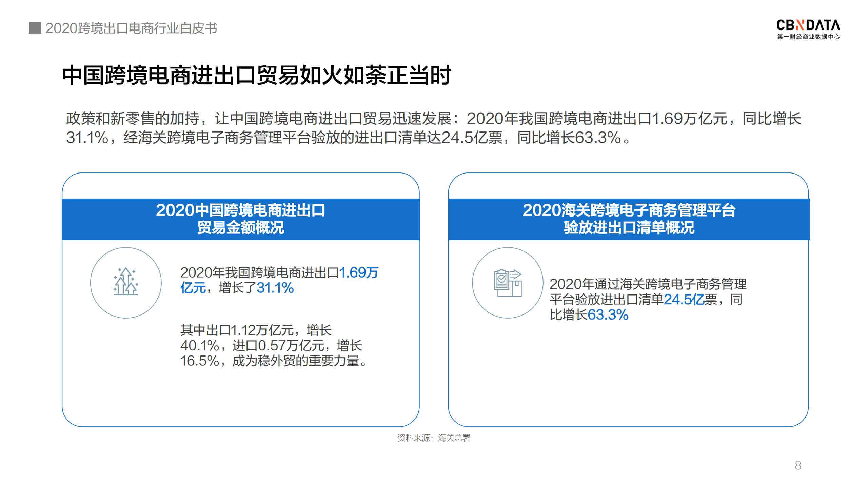
Task: Select header text 2020跨境出口电商行业白皮书
Action: (131, 28)
